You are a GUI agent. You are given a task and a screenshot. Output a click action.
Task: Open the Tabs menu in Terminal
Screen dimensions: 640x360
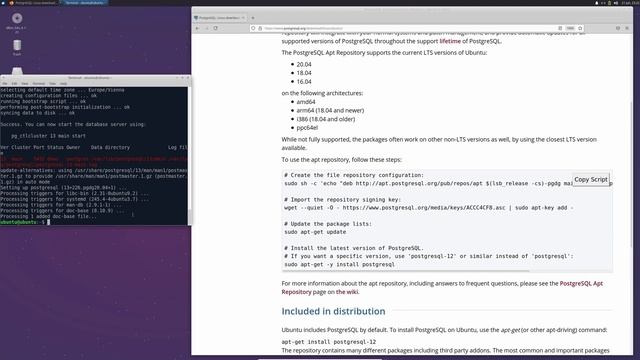coord(53,84)
